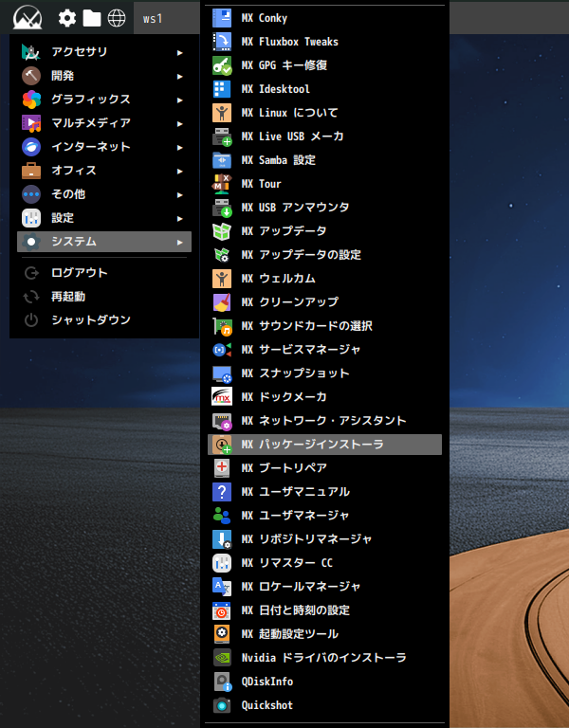Open the MX Linux logo menu button

[x=28, y=18]
